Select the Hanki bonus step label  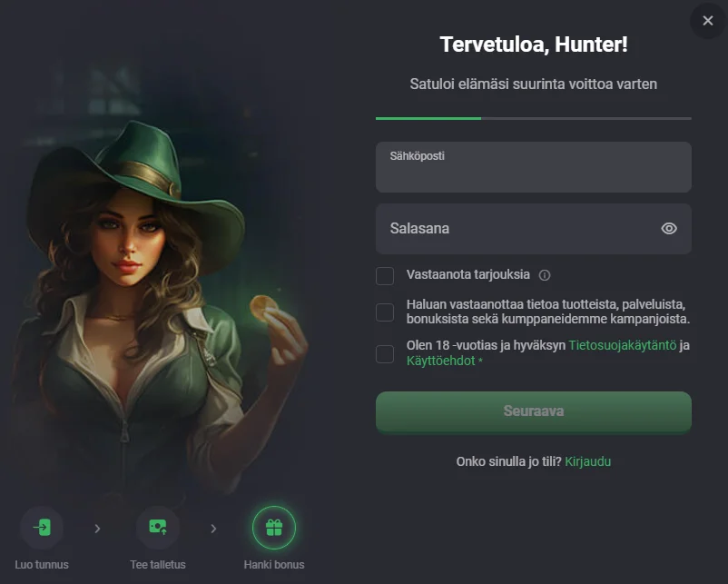coord(274,565)
